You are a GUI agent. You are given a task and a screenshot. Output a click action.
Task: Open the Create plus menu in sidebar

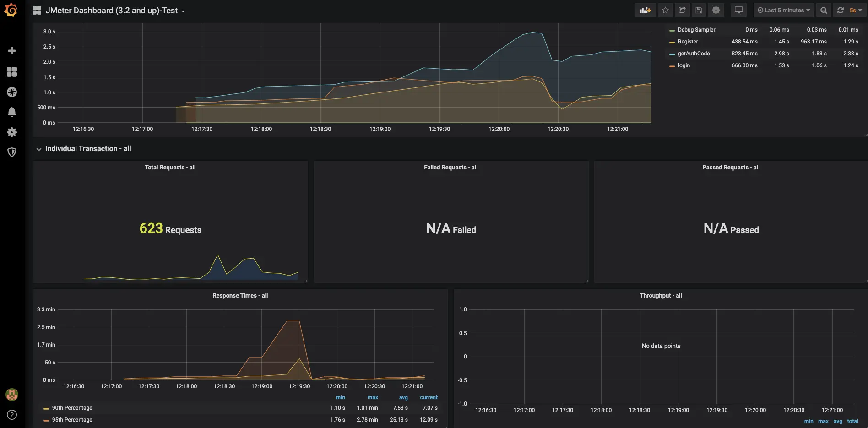coord(12,51)
